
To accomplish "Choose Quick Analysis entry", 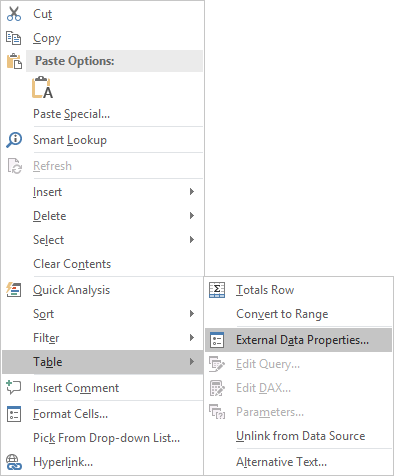I will tap(102, 290).
